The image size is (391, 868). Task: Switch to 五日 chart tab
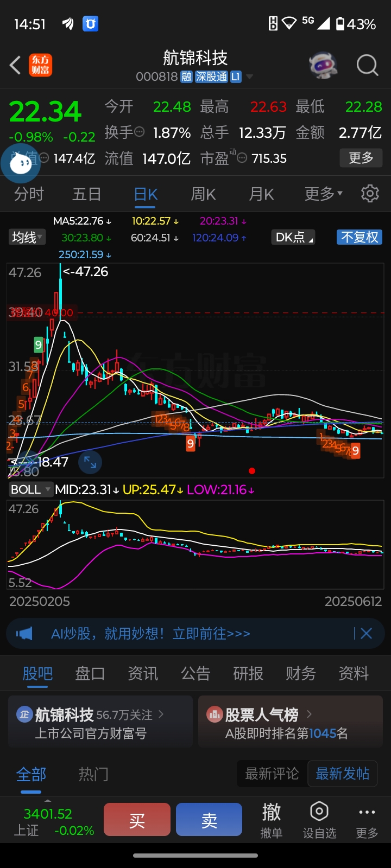tap(87, 194)
